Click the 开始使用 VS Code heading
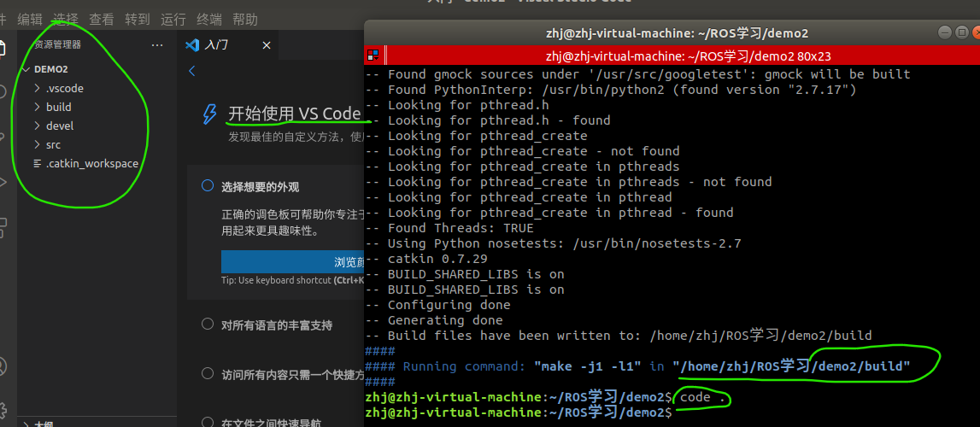980x427 pixels. pyautogui.click(x=295, y=114)
